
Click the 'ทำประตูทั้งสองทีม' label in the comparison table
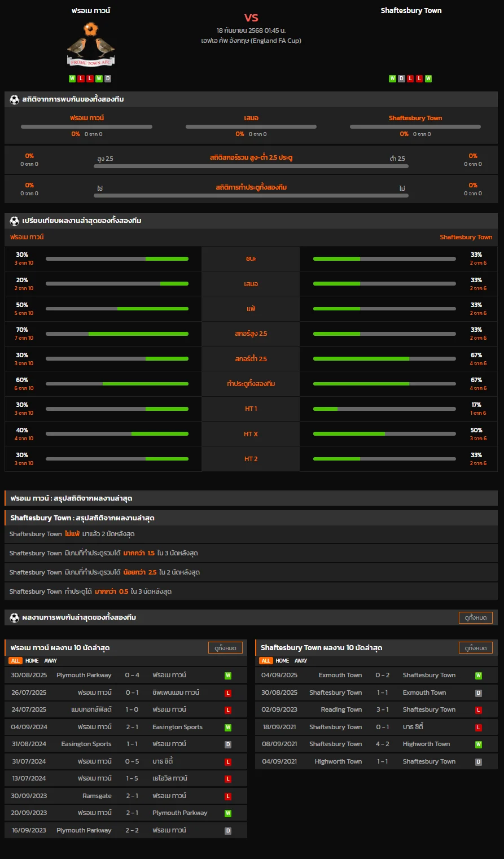click(x=251, y=384)
